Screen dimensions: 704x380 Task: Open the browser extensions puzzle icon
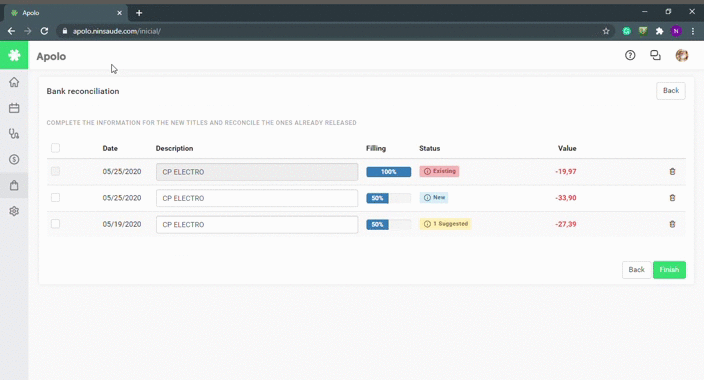pos(659,31)
